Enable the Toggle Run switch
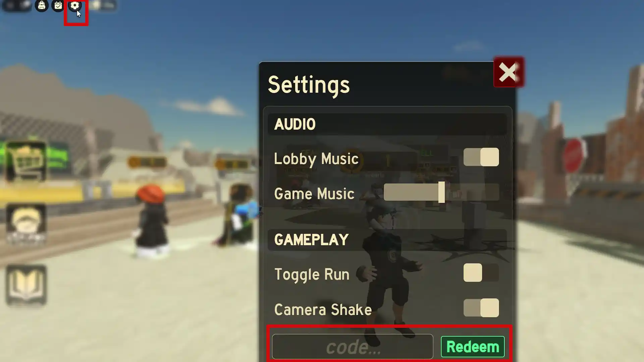Screen dimensions: 644x362 pyautogui.click(x=481, y=273)
